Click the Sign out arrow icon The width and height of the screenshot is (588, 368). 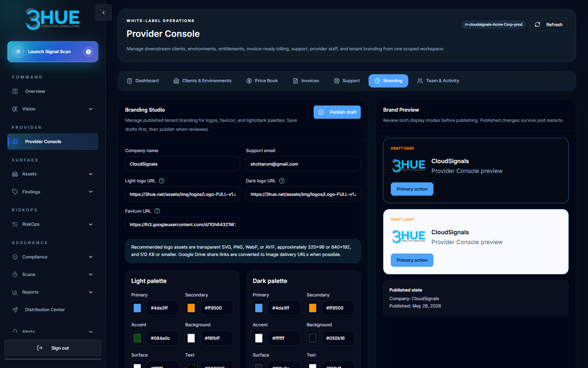click(x=40, y=348)
